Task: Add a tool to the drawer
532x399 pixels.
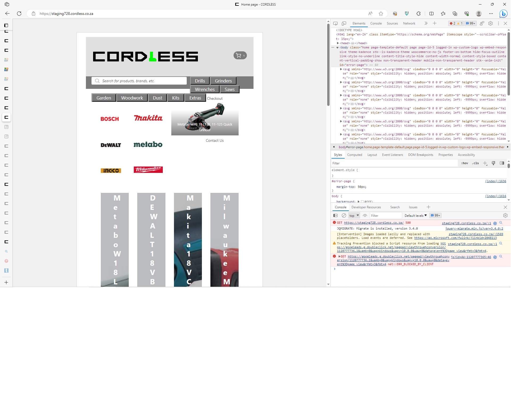Action: pyautogui.click(x=428, y=207)
